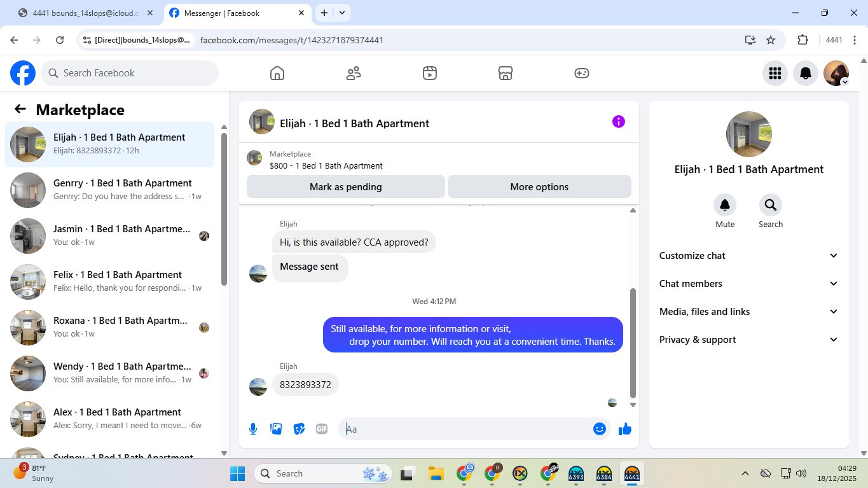Click the Windows taskbar Search box
Viewport: 868px width, 488px height.
coord(324,473)
